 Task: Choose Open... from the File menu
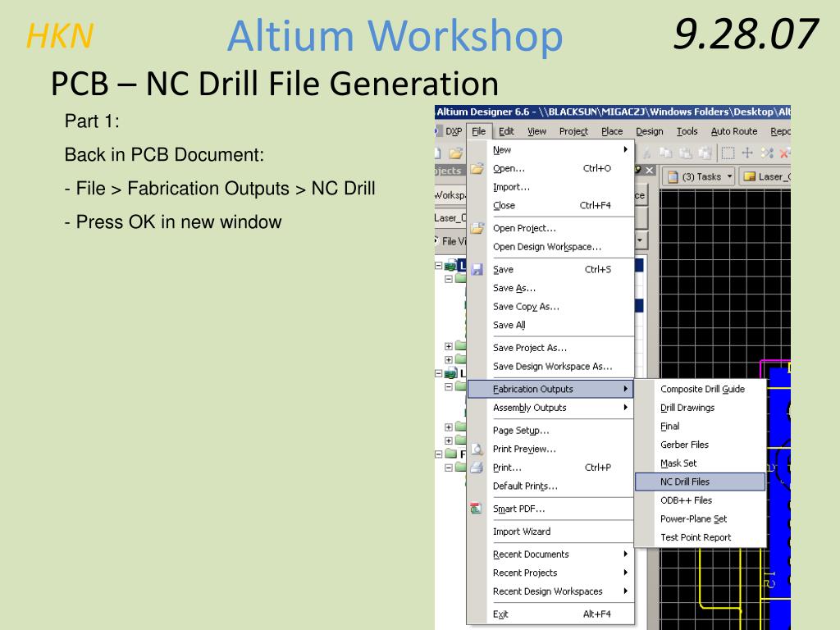[551, 168]
